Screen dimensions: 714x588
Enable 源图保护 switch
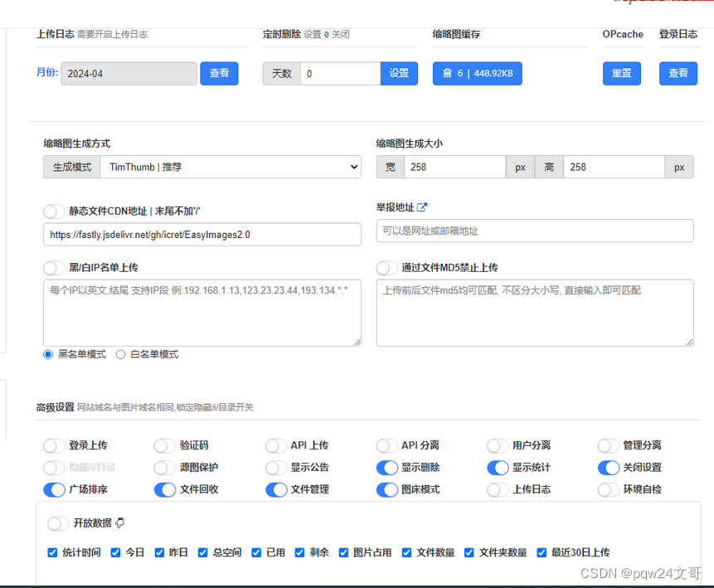(165, 467)
